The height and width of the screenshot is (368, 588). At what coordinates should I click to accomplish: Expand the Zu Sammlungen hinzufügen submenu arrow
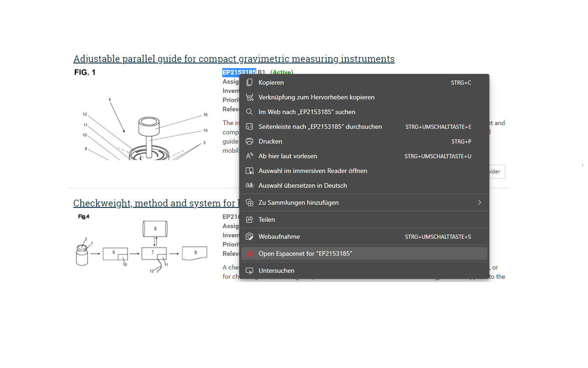pos(480,203)
